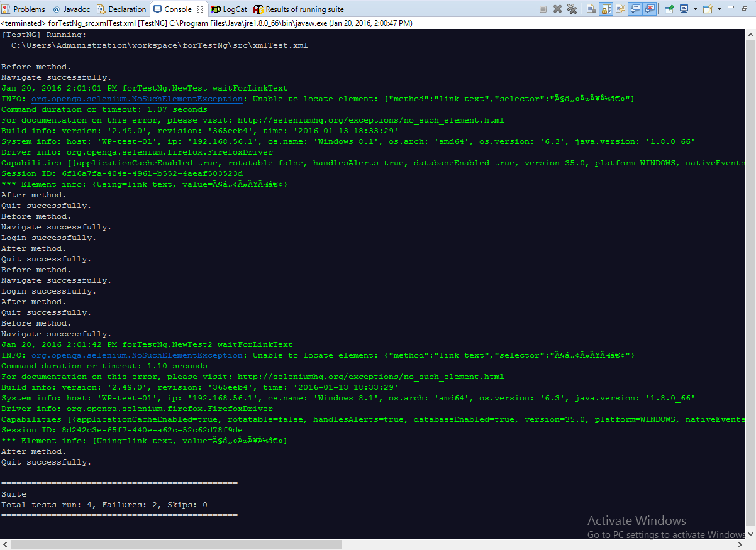This screenshot has width=756, height=550.
Task: Close the Console tab with its X
Action: [200, 9]
